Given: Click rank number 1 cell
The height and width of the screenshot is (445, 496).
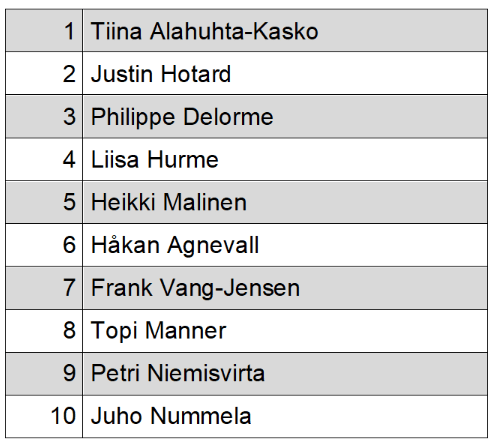Looking at the screenshot, I should [44, 30].
